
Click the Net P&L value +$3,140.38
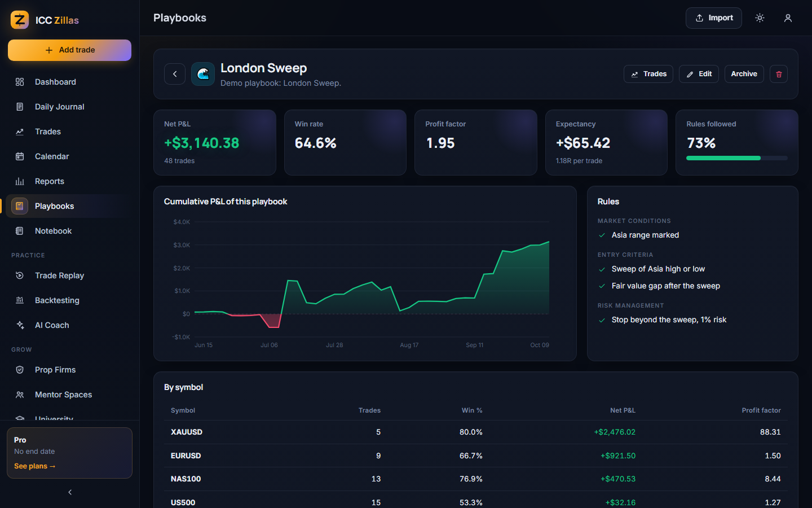tap(201, 143)
